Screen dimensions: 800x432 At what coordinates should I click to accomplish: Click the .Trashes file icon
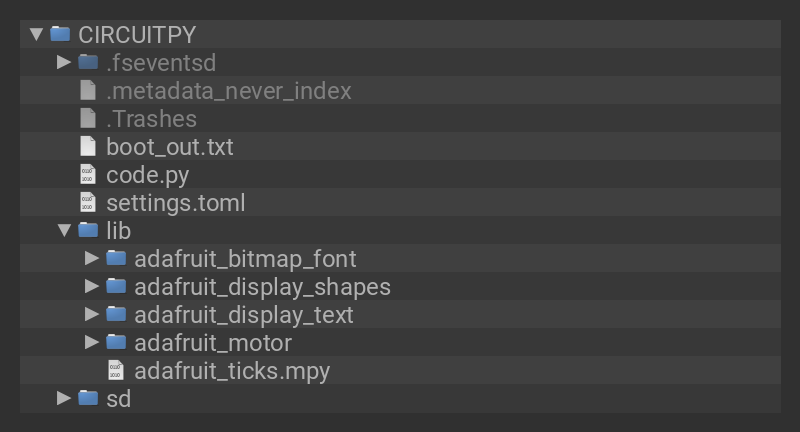[x=88, y=118]
